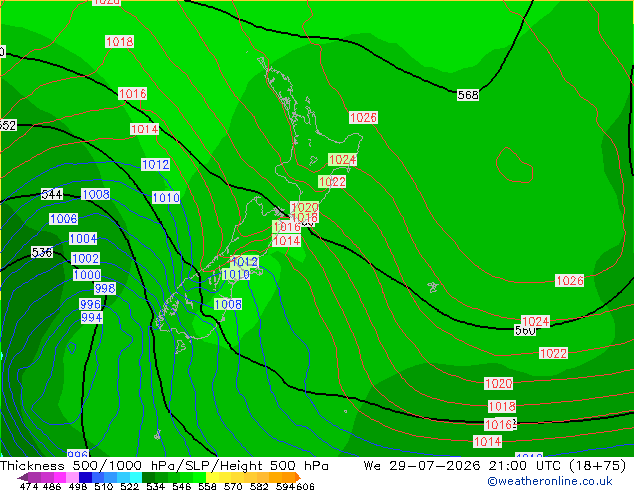
Task: Click the 536 height contour label
Action: coord(42,253)
